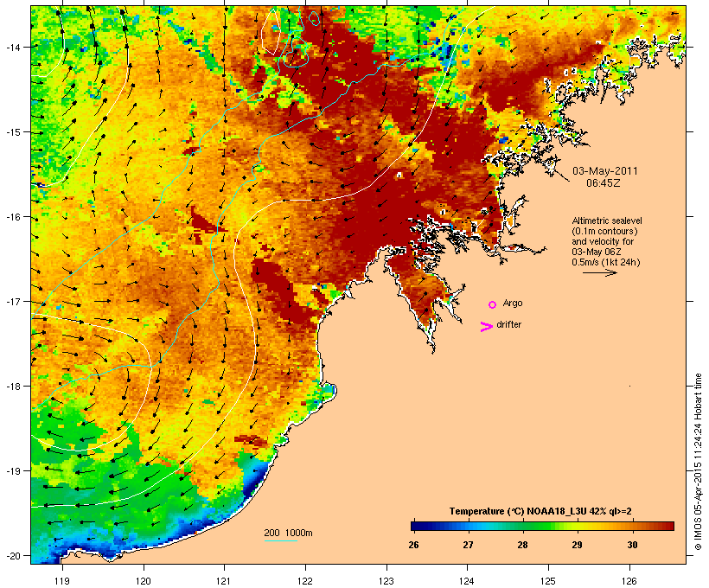Image resolution: width=709 pixels, height=588 pixels.
Task: Click the time text 06:45Z
Action: pyautogui.click(x=604, y=183)
